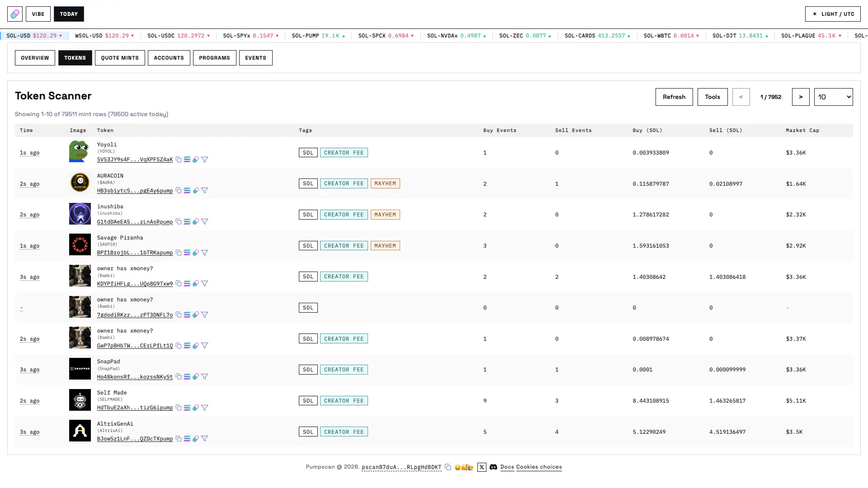Click the Pumpscan pill logo in header

pos(15,14)
